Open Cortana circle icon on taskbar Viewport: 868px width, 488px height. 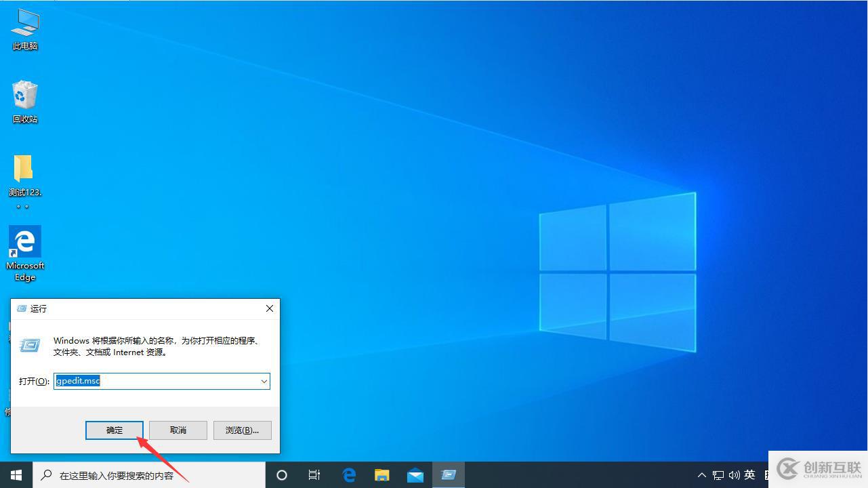coord(282,475)
